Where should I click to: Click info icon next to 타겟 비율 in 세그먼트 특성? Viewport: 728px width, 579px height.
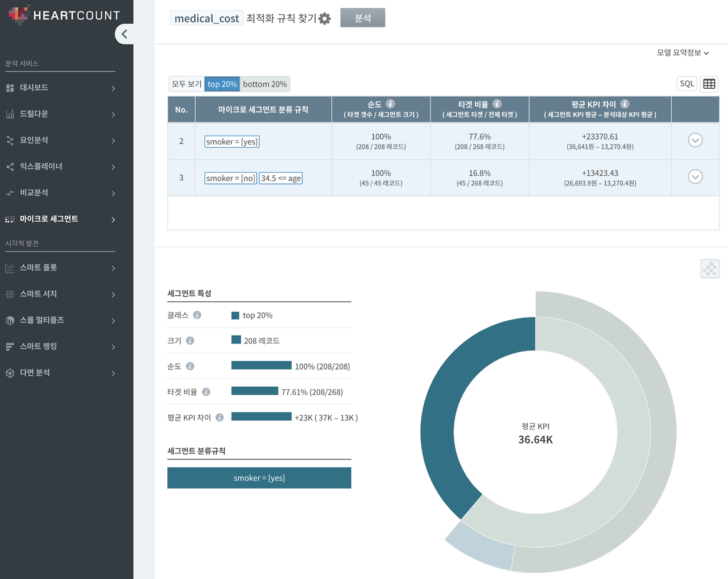[x=206, y=392]
